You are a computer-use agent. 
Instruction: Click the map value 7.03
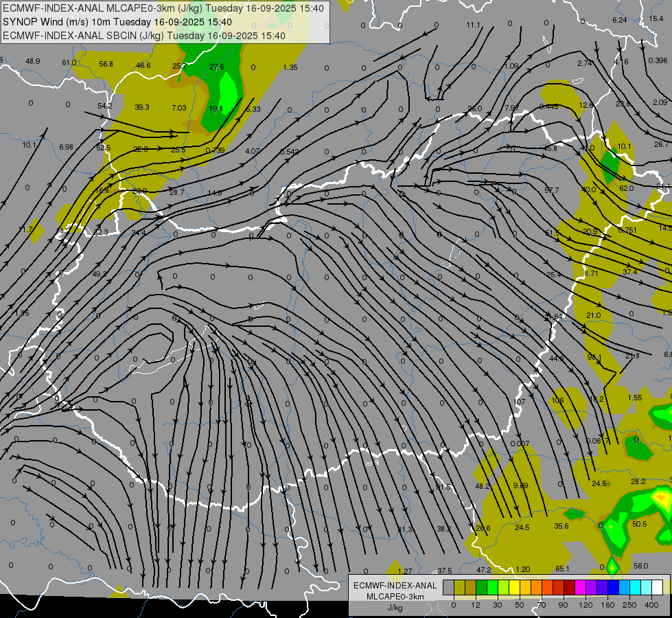[178, 108]
